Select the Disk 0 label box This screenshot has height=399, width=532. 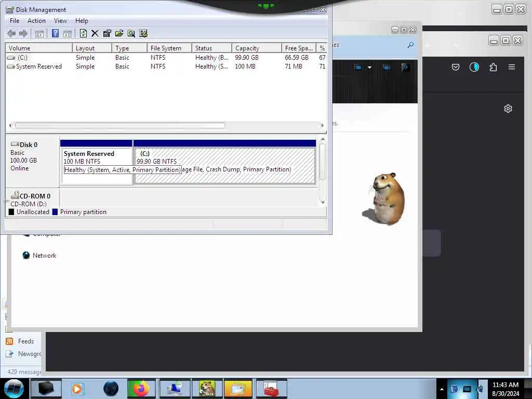[33, 161]
